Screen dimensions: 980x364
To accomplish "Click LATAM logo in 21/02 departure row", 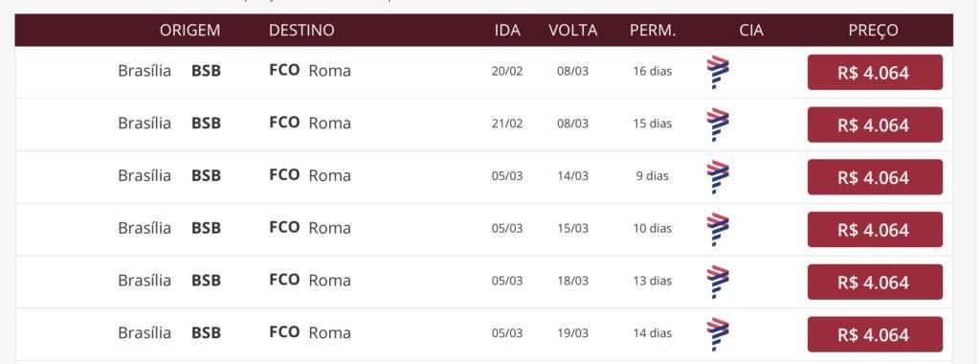I will click(x=718, y=125).
